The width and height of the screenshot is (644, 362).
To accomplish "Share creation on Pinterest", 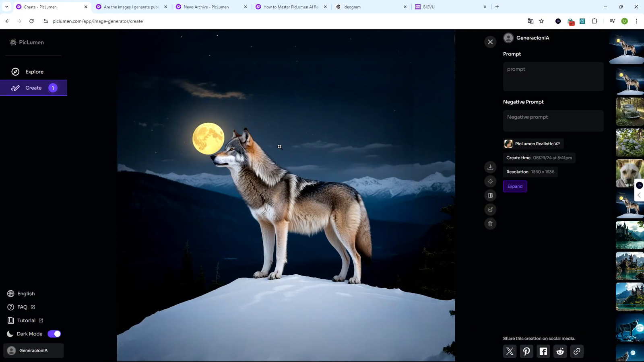I will click(526, 351).
